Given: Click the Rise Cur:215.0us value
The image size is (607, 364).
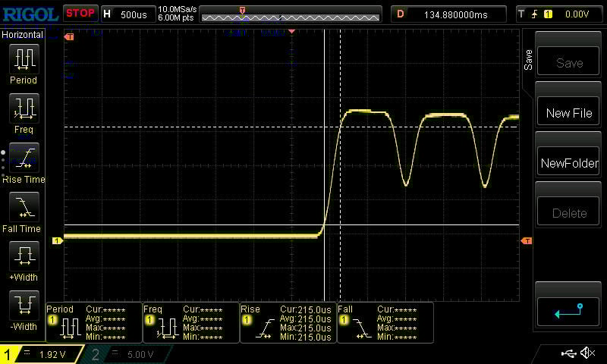Looking at the screenshot, I should (306, 310).
